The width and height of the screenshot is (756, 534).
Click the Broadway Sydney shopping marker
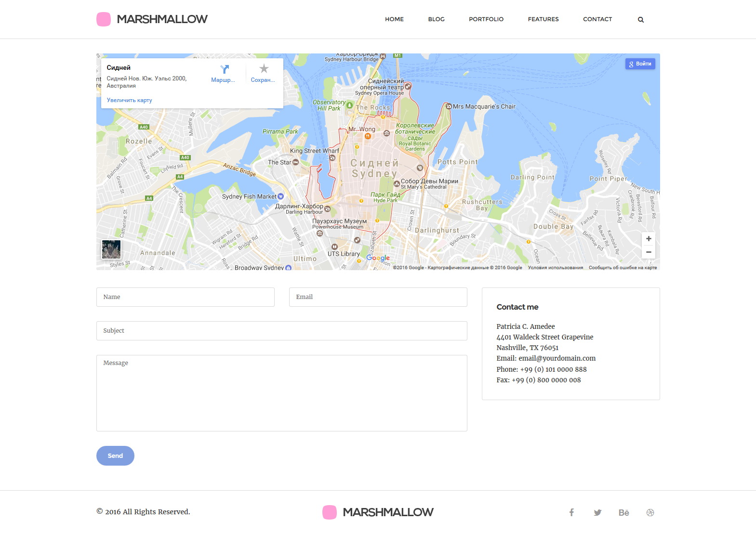point(288,268)
